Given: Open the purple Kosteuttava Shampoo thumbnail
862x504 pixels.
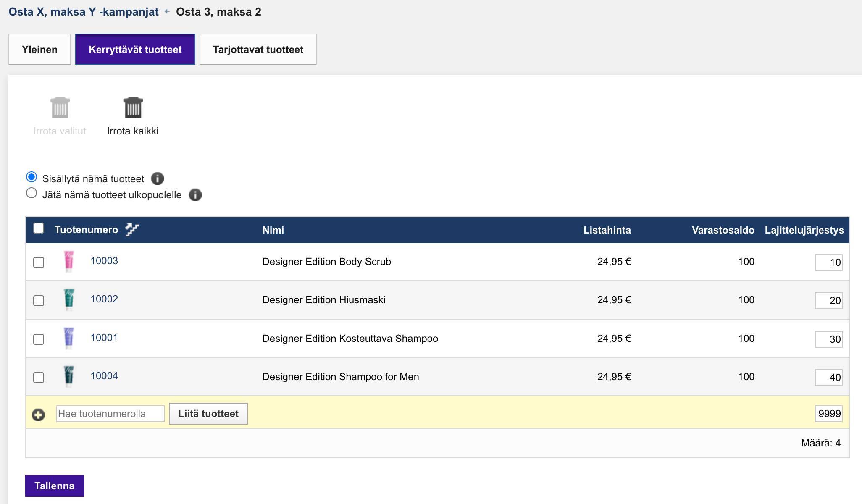Looking at the screenshot, I should (x=69, y=339).
